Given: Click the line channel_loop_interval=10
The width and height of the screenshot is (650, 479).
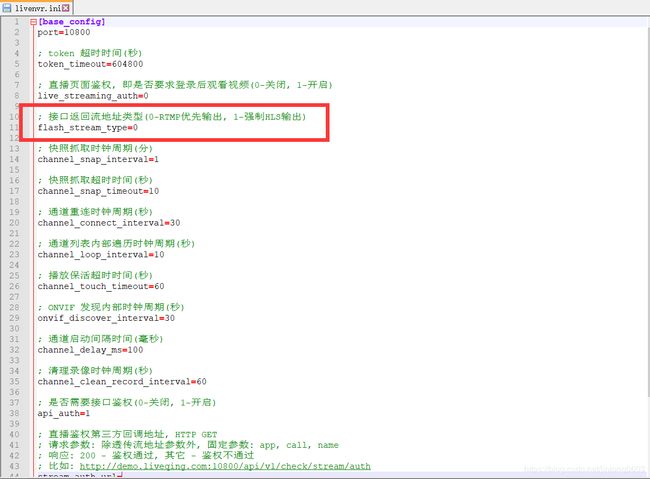Looking at the screenshot, I should click(101, 255).
